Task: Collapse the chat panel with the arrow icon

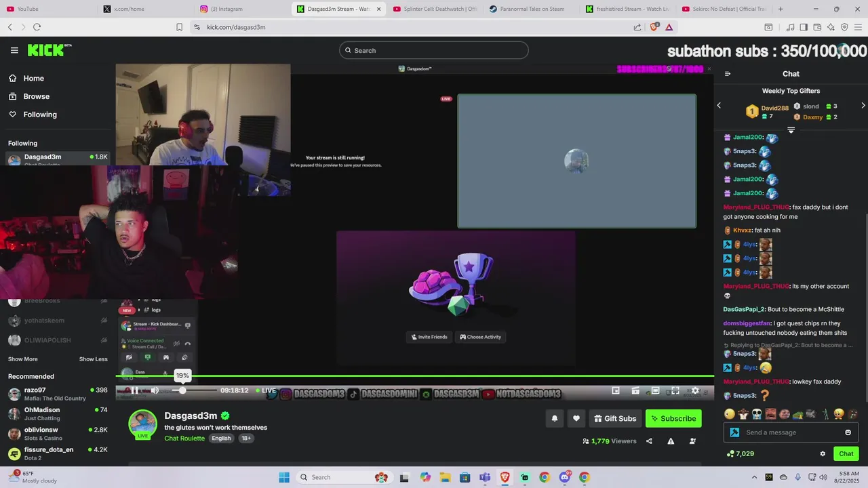Action: pos(728,74)
